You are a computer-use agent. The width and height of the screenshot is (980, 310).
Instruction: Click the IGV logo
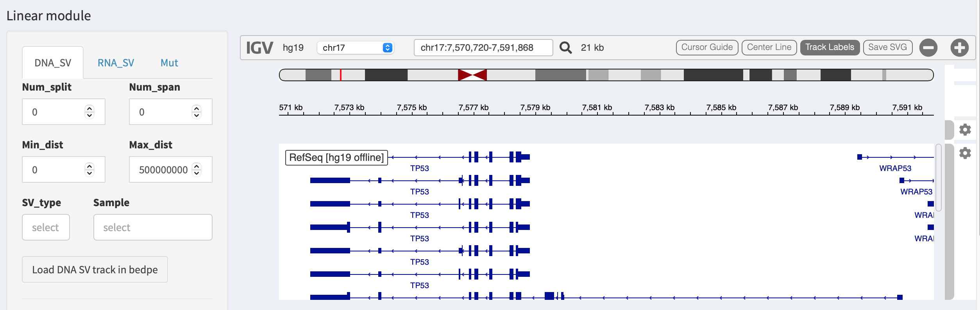259,48
